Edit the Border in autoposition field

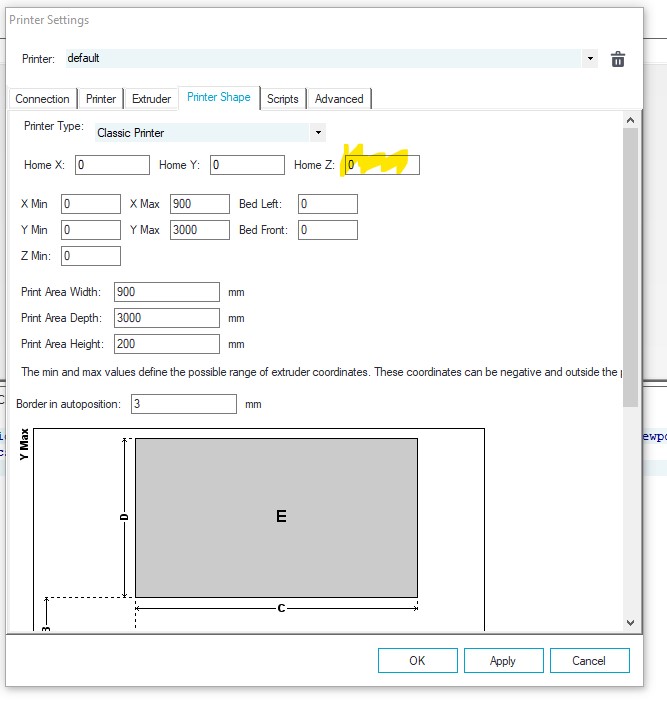pos(181,404)
